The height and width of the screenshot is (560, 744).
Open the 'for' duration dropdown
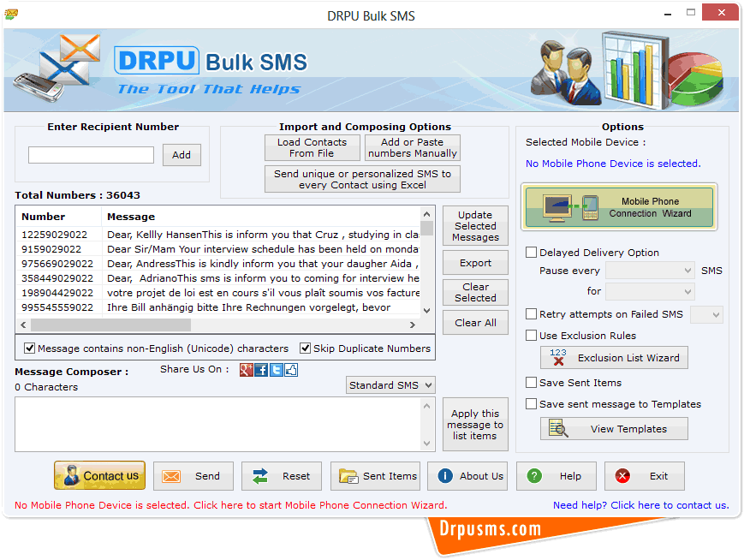[x=650, y=291]
